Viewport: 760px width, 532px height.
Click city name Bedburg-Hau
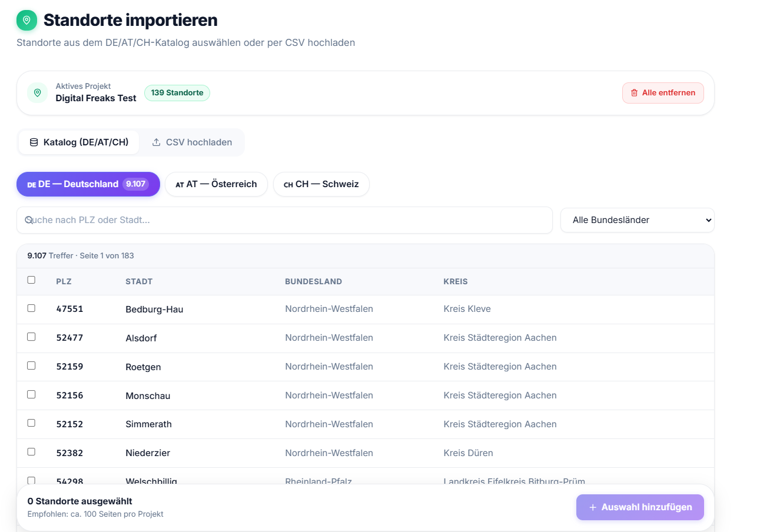point(154,309)
